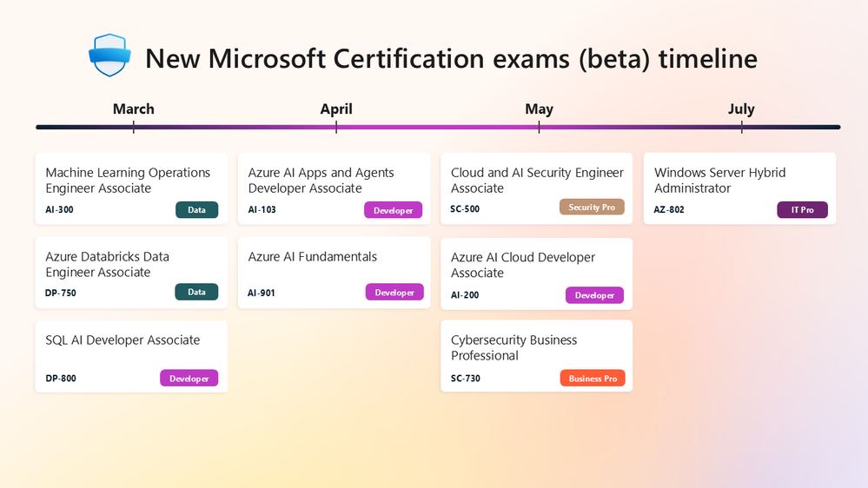Image resolution: width=868 pixels, height=488 pixels.
Task: Click the Developer tag on DP-800 card
Action: point(189,378)
